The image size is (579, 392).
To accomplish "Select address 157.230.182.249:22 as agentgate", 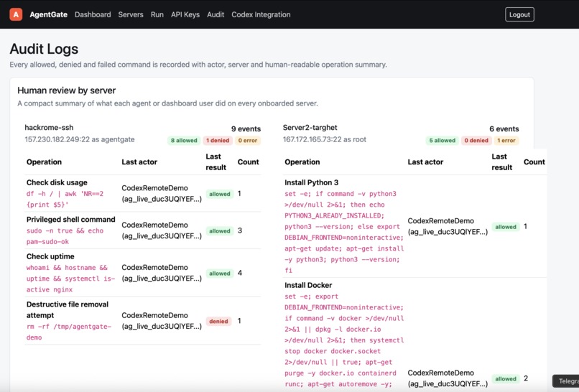I will coord(80,139).
